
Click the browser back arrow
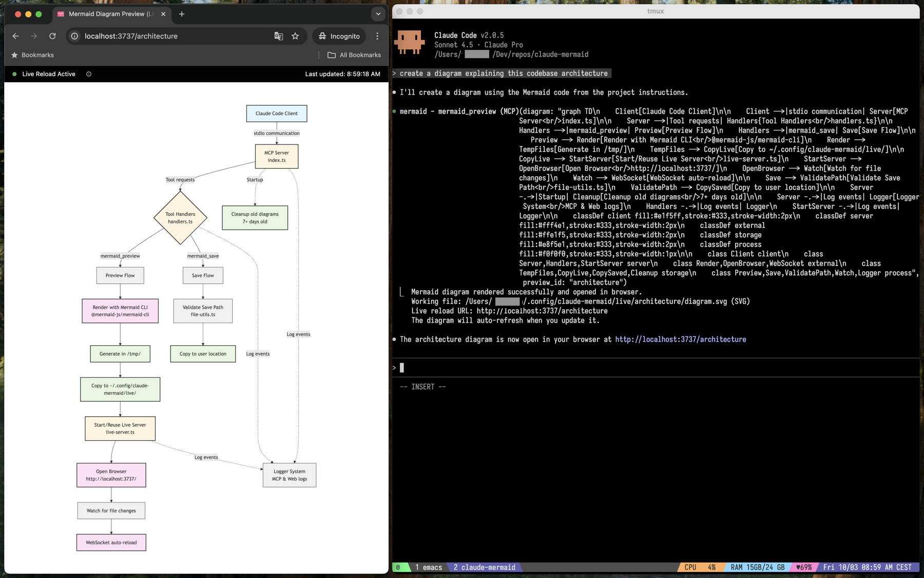[15, 36]
